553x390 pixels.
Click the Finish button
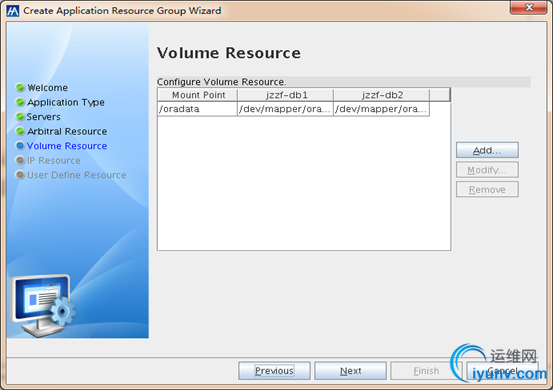coord(426,371)
